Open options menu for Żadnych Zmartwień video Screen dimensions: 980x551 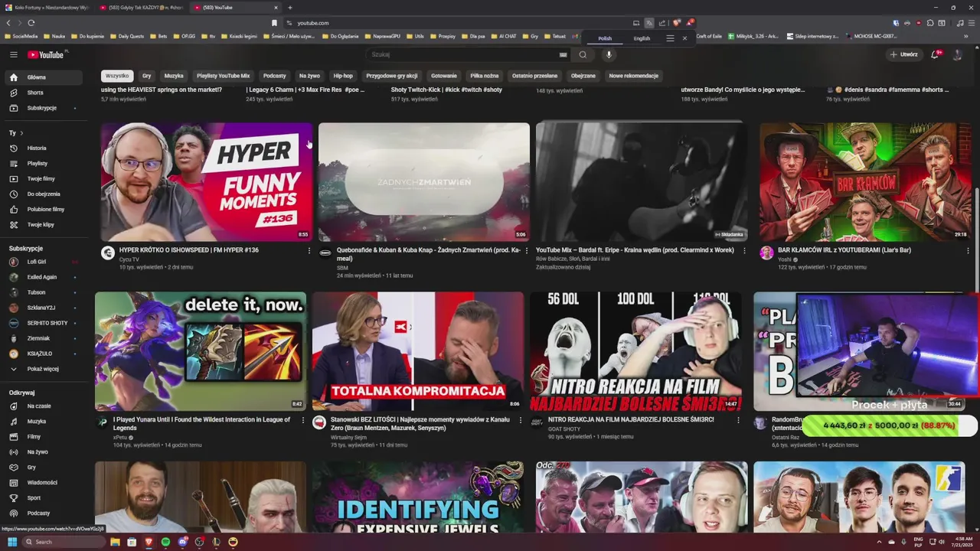click(527, 250)
